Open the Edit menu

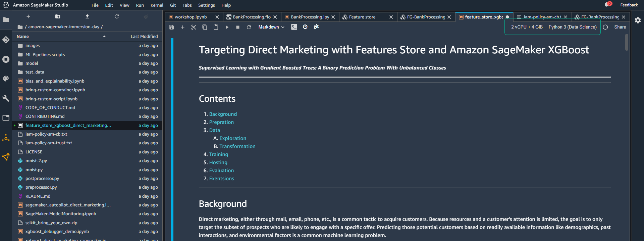coord(109,5)
